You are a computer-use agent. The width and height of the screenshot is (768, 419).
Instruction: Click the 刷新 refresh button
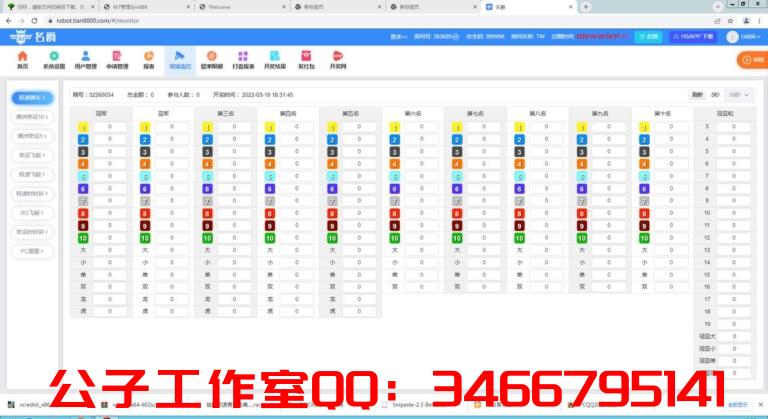click(x=697, y=95)
